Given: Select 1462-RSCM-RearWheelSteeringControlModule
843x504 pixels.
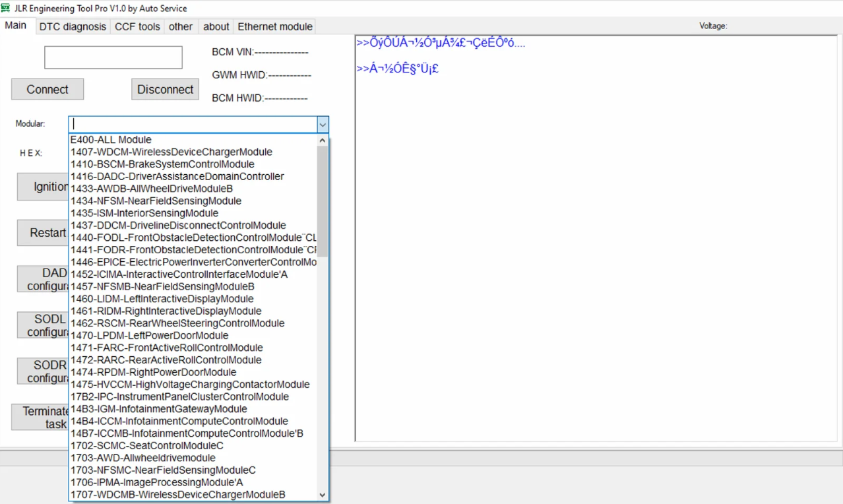Looking at the screenshot, I should tap(193, 323).
